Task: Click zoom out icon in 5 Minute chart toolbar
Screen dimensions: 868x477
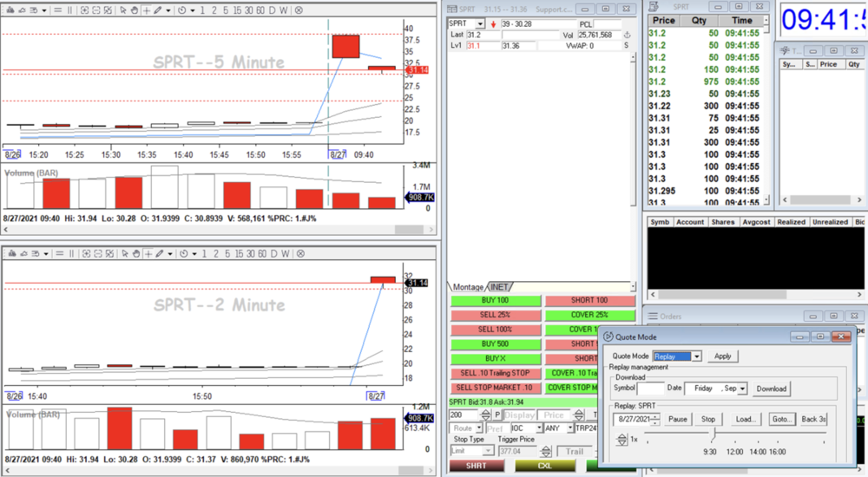Action: pyautogui.click(x=95, y=10)
